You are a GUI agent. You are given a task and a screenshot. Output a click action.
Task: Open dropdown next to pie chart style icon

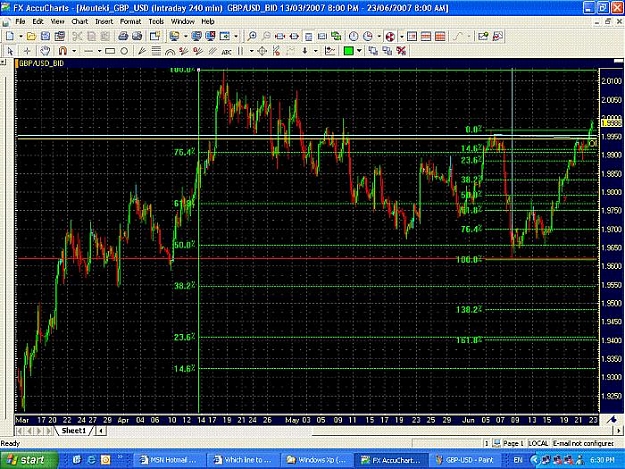tap(402, 37)
